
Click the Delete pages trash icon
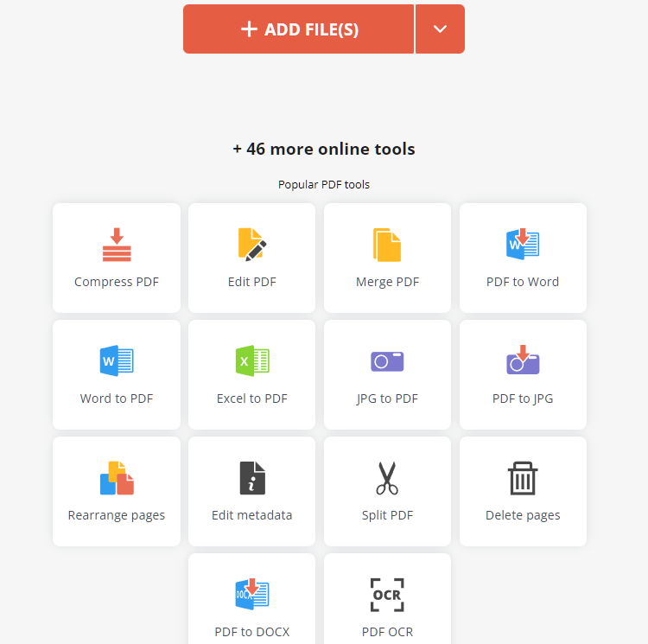[x=523, y=478]
